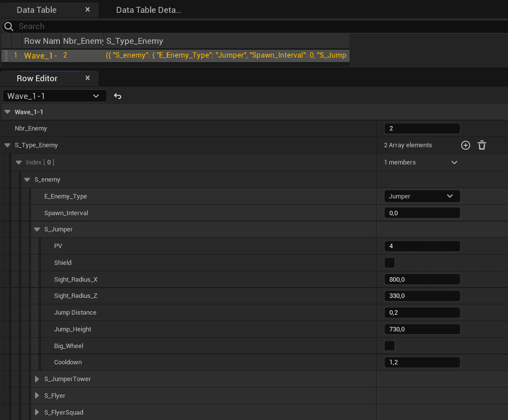Screen dimensions: 508x420
Task: Expand the S_Flyer section
Action: click(36, 396)
